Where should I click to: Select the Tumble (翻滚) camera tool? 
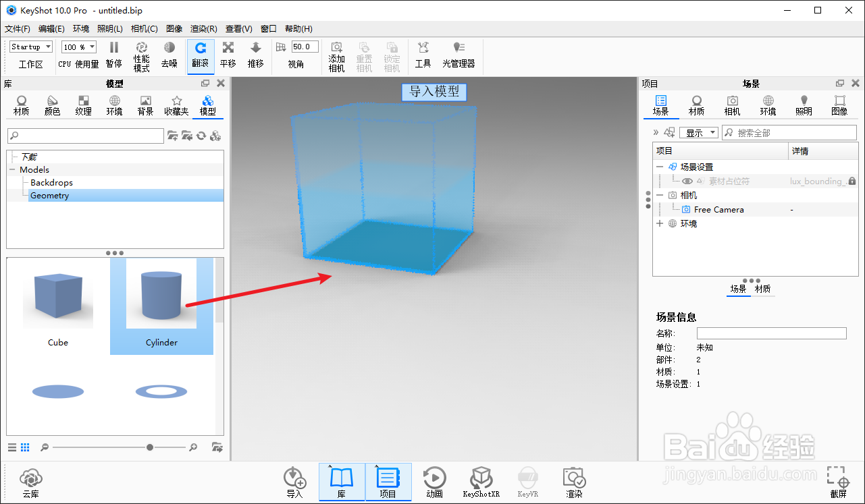[x=201, y=55]
